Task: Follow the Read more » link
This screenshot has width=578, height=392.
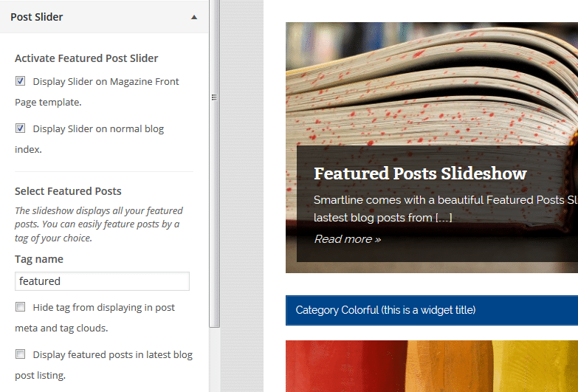Action: tap(347, 239)
